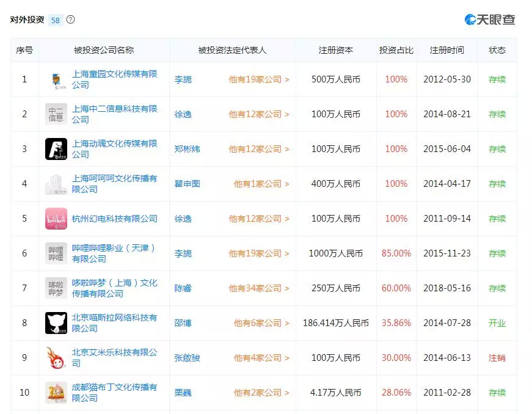This screenshot has width=532, height=414.
Task: Open 中二信息 logo thumbnail
Action: coord(56,114)
